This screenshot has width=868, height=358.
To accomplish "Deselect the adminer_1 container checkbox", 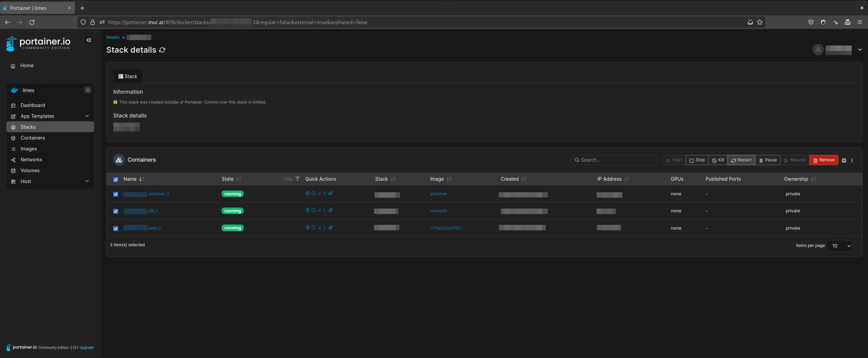I will click(x=116, y=194).
